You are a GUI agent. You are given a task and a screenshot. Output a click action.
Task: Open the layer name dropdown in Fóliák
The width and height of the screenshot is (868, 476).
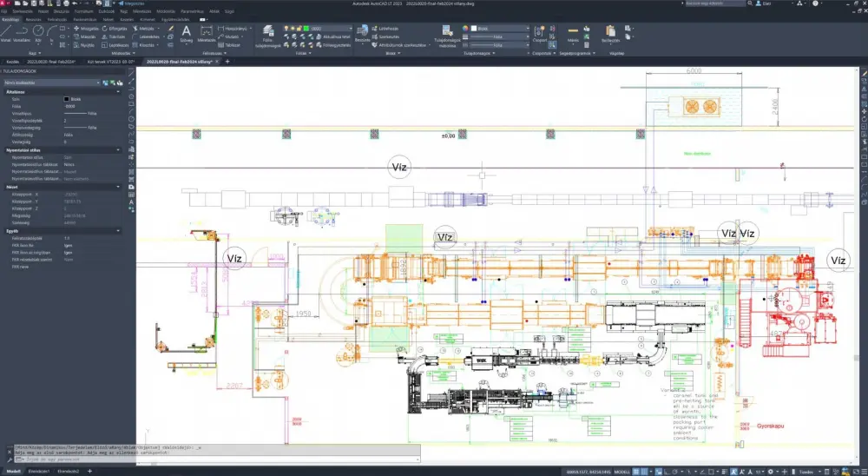(330, 28)
